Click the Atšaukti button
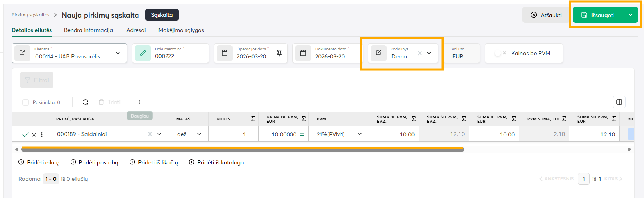This screenshot has height=198, width=644. 546,15
